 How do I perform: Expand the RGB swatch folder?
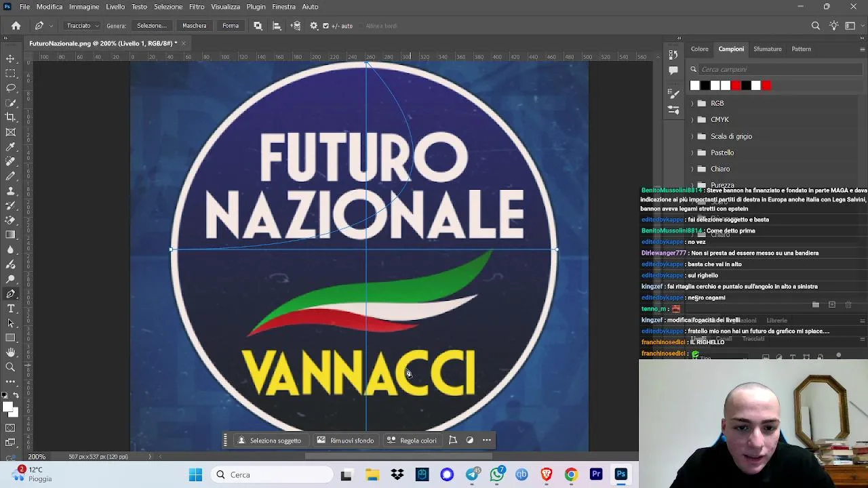(692, 103)
